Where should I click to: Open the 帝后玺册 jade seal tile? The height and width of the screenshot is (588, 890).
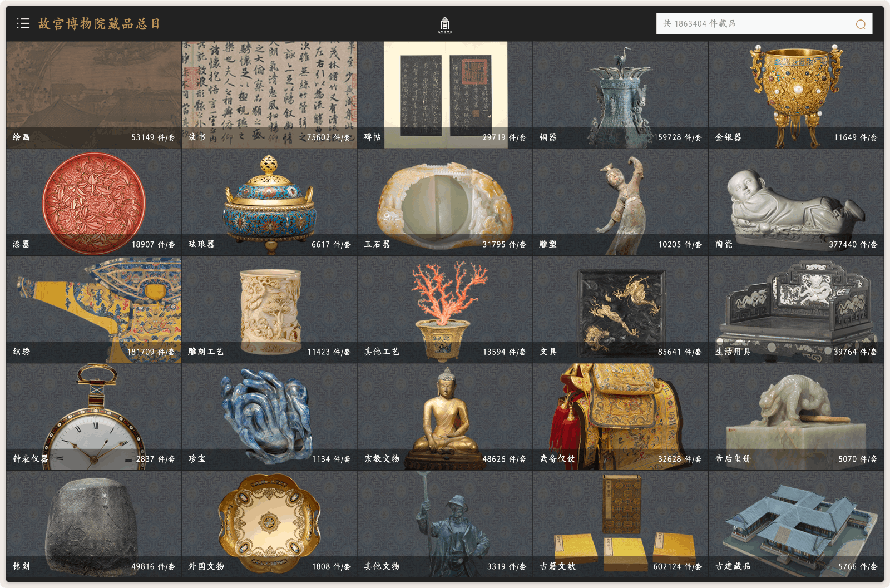tap(796, 417)
